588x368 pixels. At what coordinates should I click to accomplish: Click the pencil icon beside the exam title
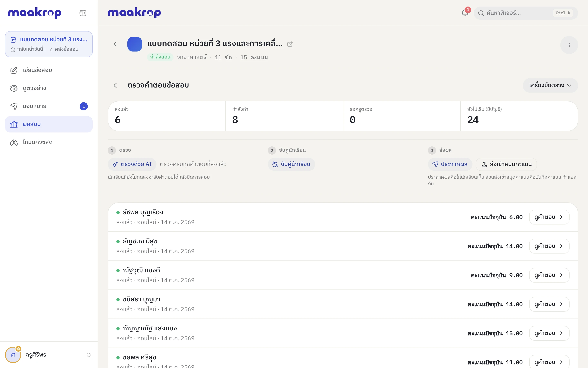tap(290, 44)
